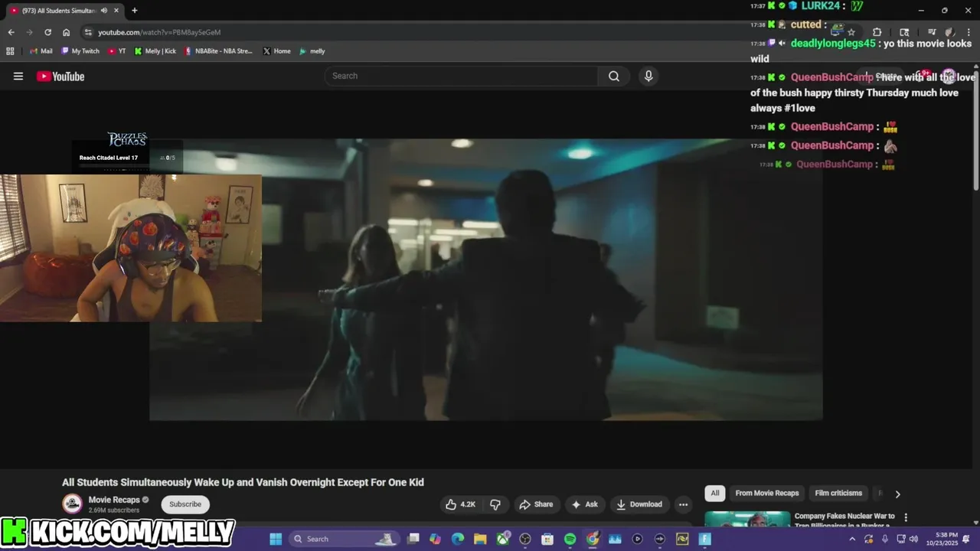
Task: Open the YouTube hamburger guide menu
Action: click(18, 76)
